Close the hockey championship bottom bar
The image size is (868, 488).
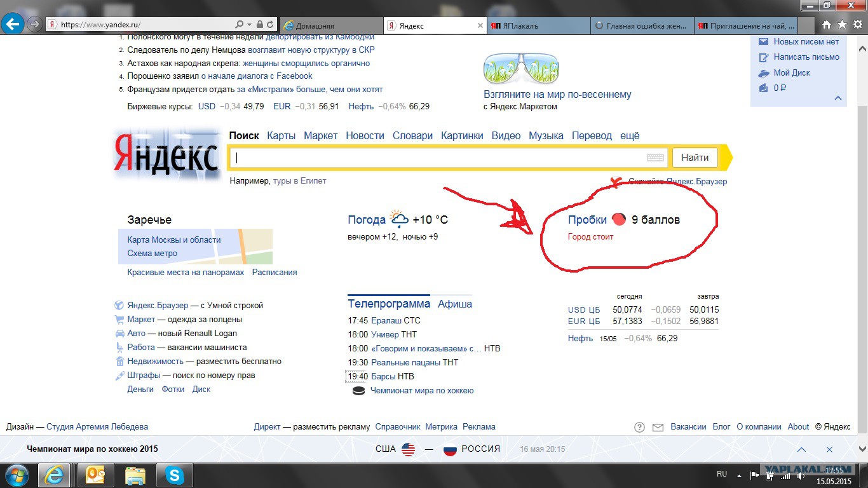pos(829,449)
